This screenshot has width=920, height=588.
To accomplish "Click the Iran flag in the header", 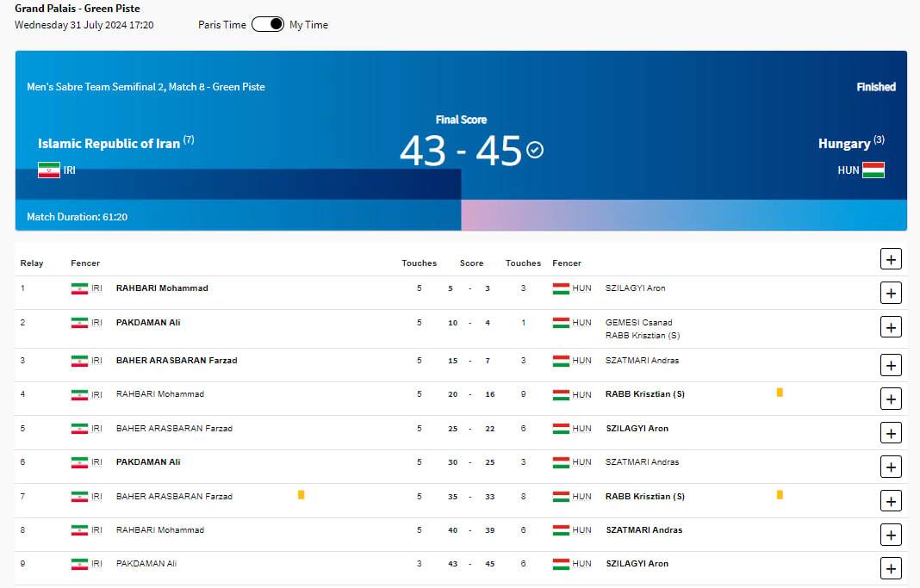I will (x=49, y=170).
